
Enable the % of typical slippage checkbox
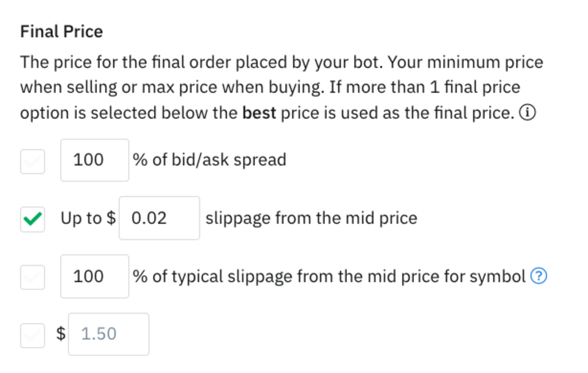pos(32,277)
